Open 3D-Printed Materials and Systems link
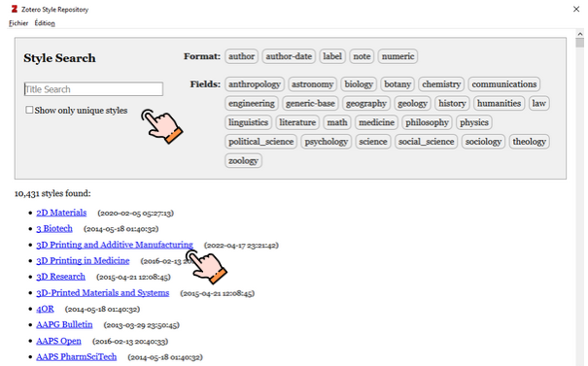This screenshot has width=588, height=366. [103, 293]
